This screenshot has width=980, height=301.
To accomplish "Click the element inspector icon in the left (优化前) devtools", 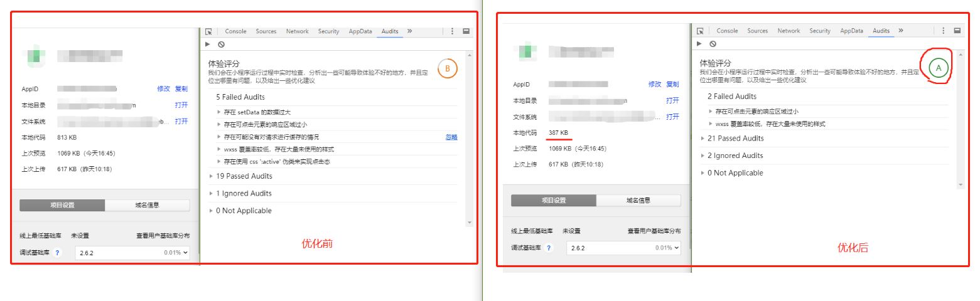I will [209, 31].
